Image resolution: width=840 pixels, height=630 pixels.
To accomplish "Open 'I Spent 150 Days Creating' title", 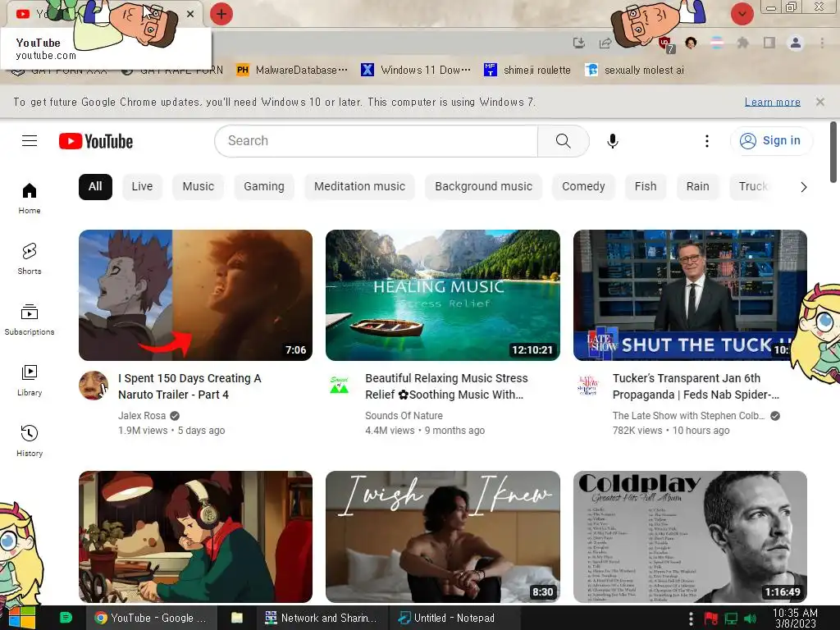I will 189,386.
